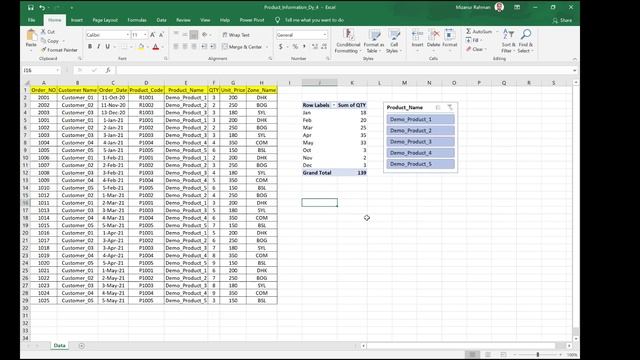Open Sort & Filter menu
This screenshot has width=640, height=360.
(508, 41)
